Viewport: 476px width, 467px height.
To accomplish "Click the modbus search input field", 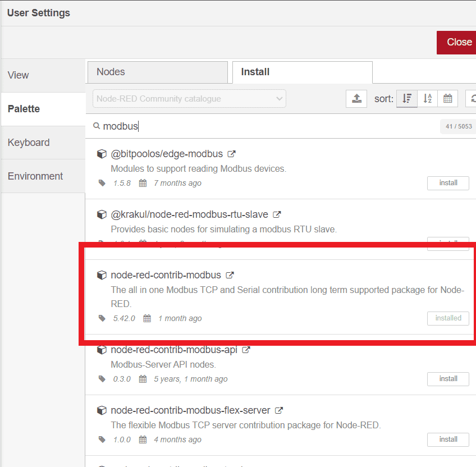I will click(x=269, y=126).
